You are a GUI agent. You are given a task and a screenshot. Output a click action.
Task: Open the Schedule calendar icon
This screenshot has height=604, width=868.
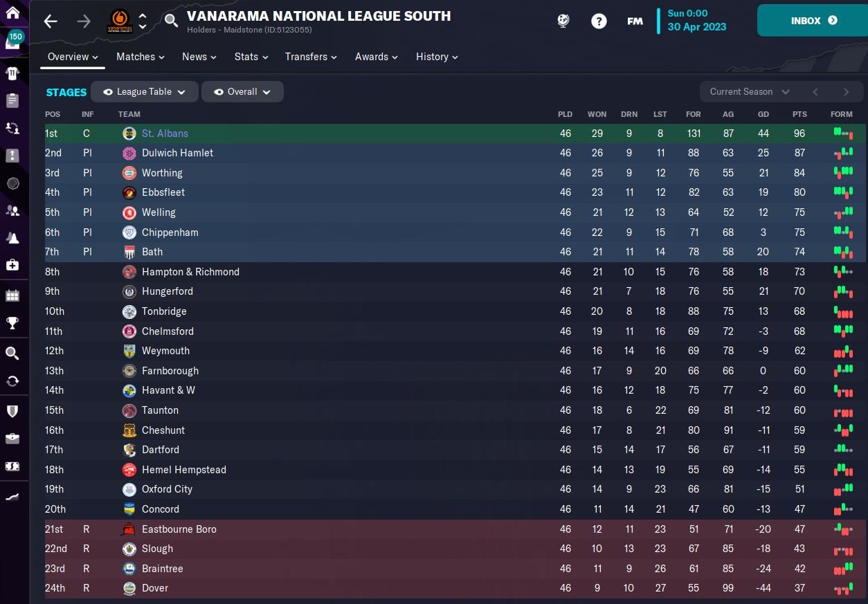click(x=12, y=295)
